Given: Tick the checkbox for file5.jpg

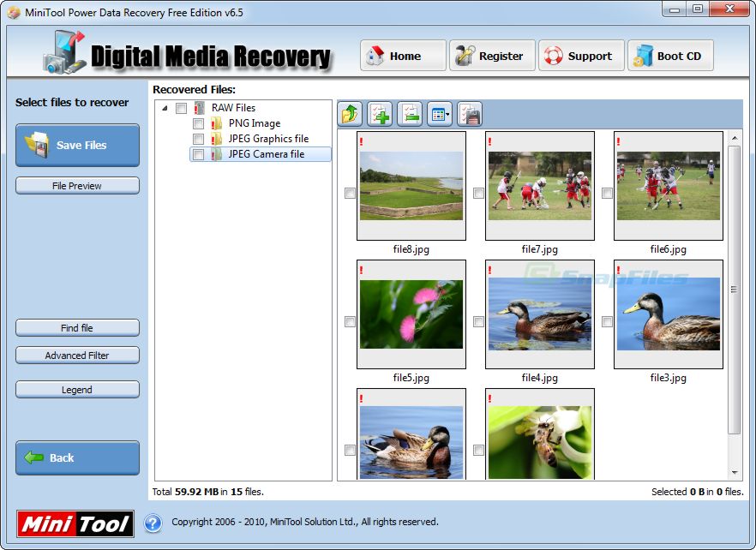Looking at the screenshot, I should point(351,321).
